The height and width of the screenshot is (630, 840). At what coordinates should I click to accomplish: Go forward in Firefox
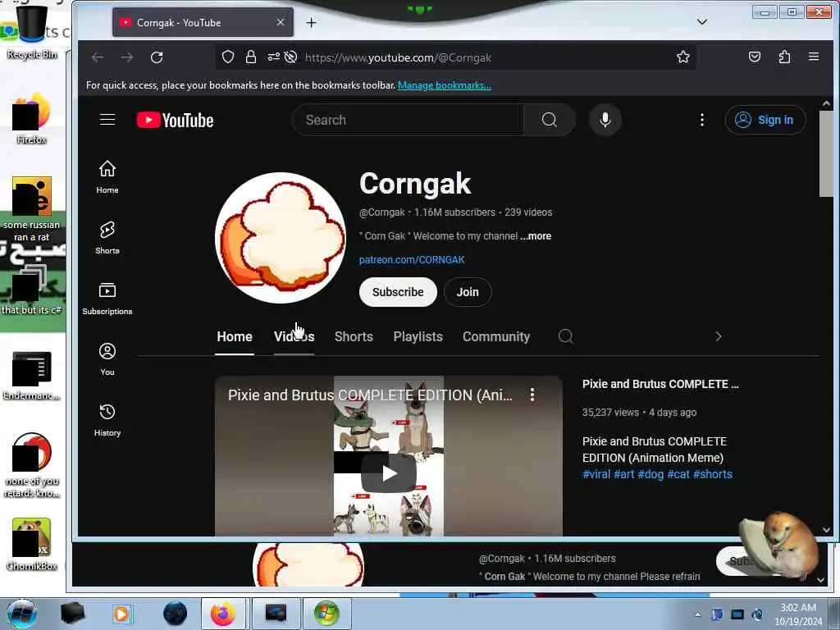coord(127,57)
